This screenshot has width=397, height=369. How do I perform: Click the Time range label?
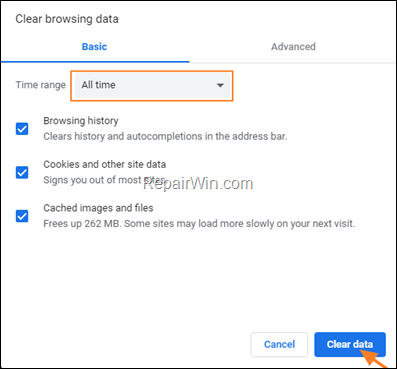click(x=41, y=85)
